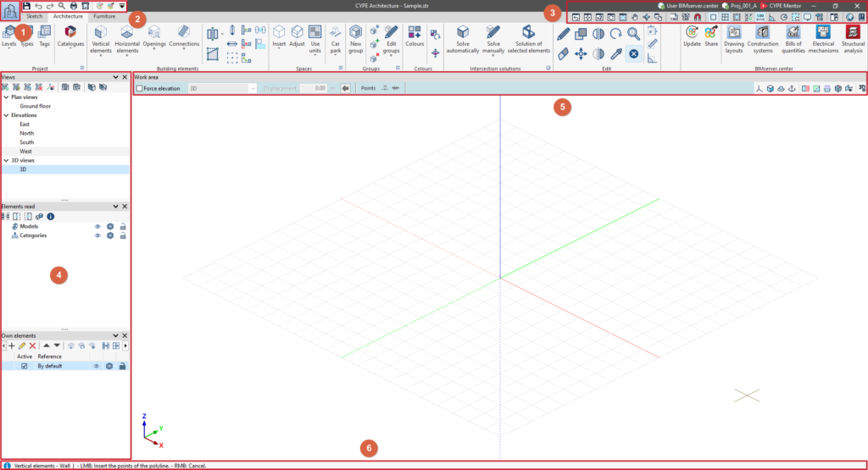The height and width of the screenshot is (470, 868).
Task: Switch to the Architecture tab
Action: click(x=68, y=17)
